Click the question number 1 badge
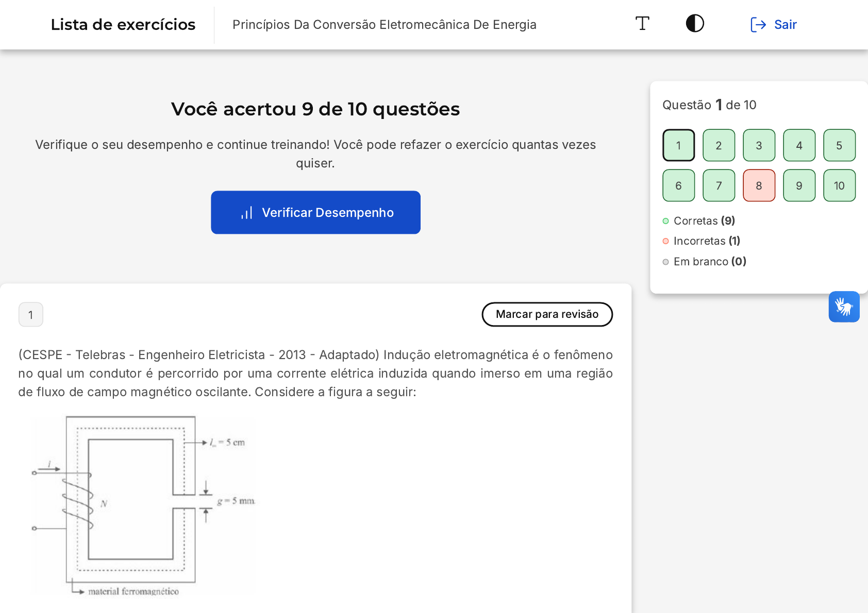This screenshot has width=868, height=613. pyautogui.click(x=31, y=315)
